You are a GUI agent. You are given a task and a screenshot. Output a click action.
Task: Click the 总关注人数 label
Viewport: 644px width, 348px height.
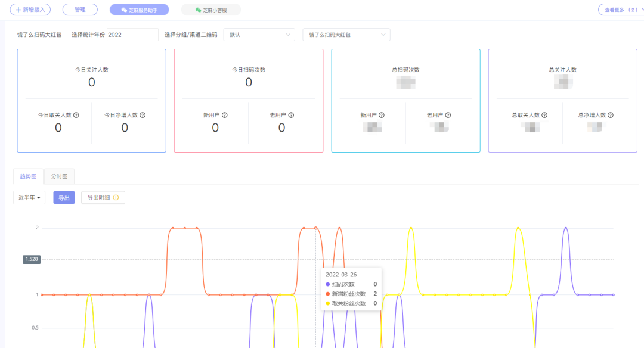click(x=563, y=70)
